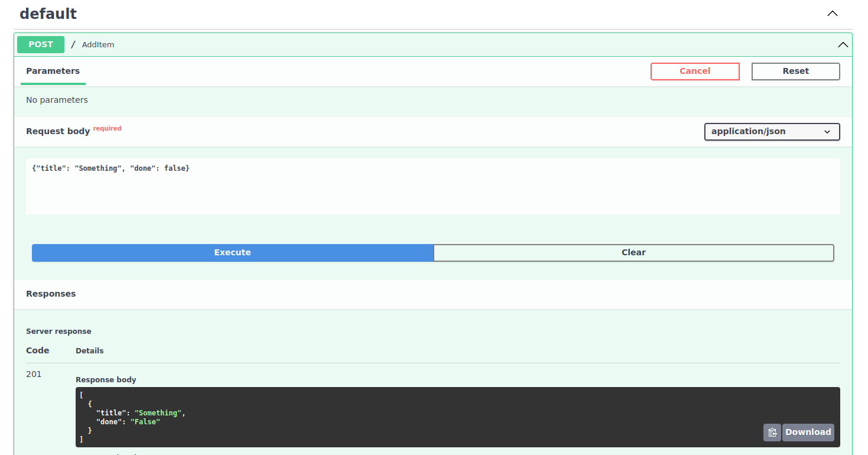Click the Responses section header
This screenshot has width=868, height=455.
(51, 293)
